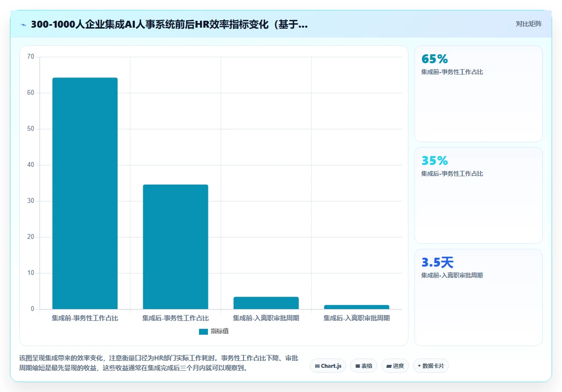Click the 集成后-入离职审批周期 bar

coord(357,307)
